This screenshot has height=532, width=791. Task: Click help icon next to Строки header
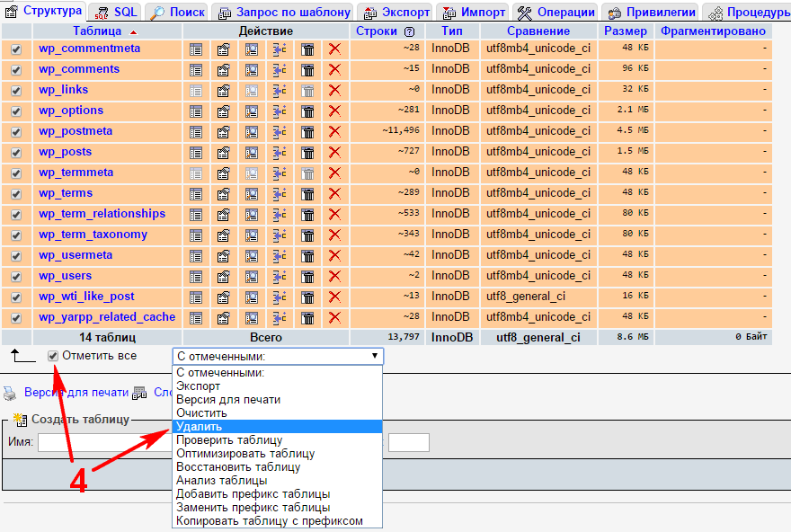410,31
